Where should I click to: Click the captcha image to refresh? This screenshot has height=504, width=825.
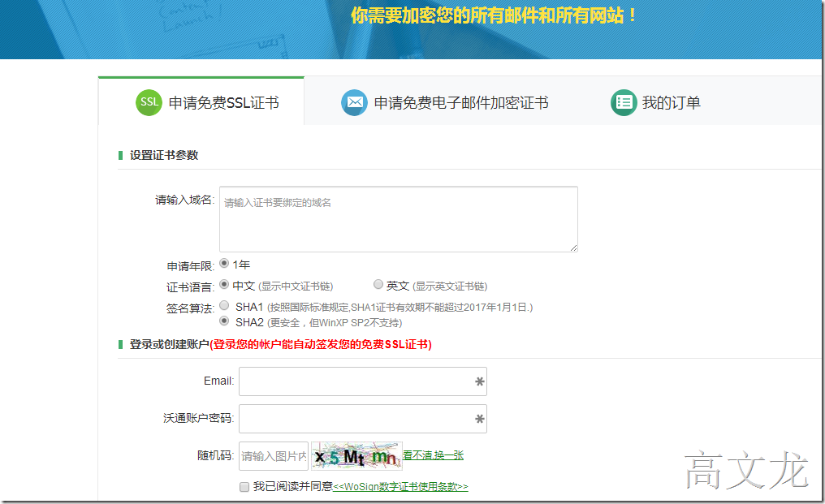[356, 456]
